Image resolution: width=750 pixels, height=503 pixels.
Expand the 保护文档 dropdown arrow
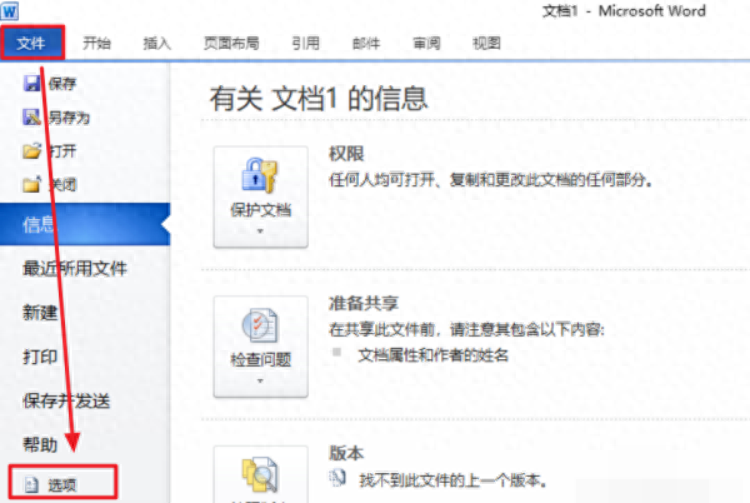click(x=260, y=231)
